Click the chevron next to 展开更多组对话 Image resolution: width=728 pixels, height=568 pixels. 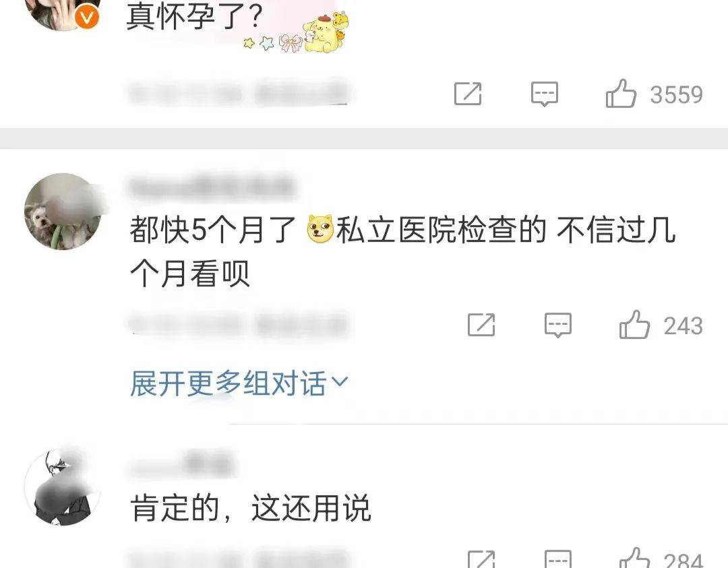340,382
